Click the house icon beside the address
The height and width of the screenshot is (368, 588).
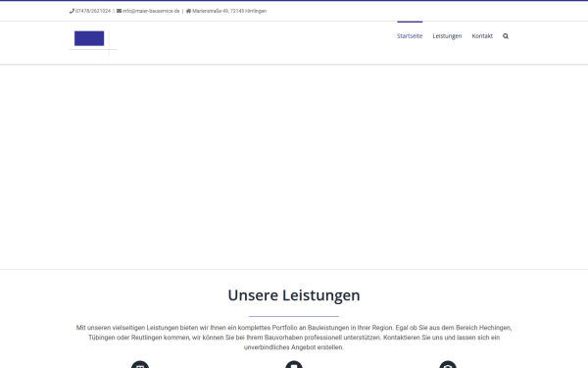[x=188, y=11]
